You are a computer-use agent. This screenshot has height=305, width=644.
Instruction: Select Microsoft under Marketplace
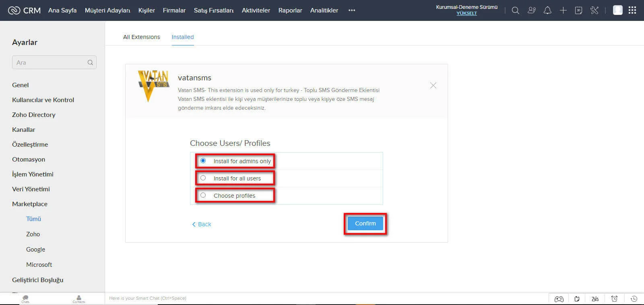39,264
